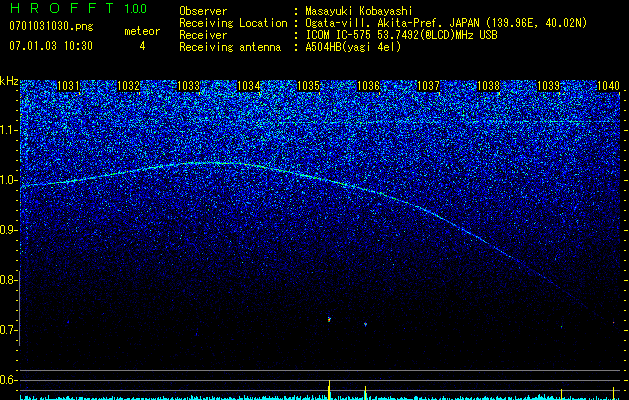The height and width of the screenshot is (400, 629).
Task: Click the ICOM IC-575 receiver value
Action: coord(401,35)
